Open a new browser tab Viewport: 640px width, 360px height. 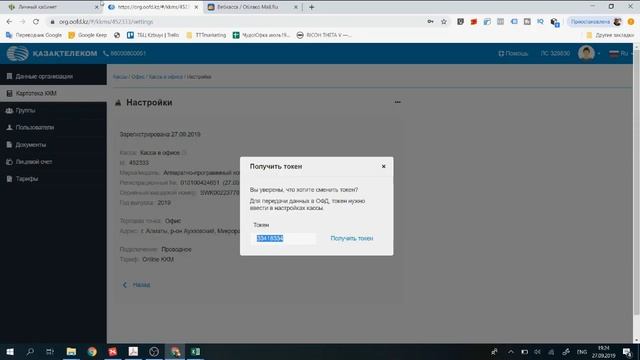pyautogui.click(x=311, y=7)
